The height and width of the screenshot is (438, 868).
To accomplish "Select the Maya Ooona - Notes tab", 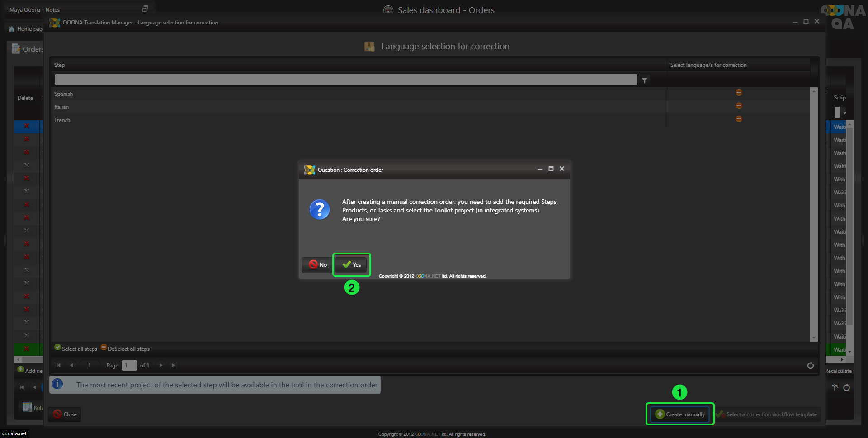I will (34, 9).
